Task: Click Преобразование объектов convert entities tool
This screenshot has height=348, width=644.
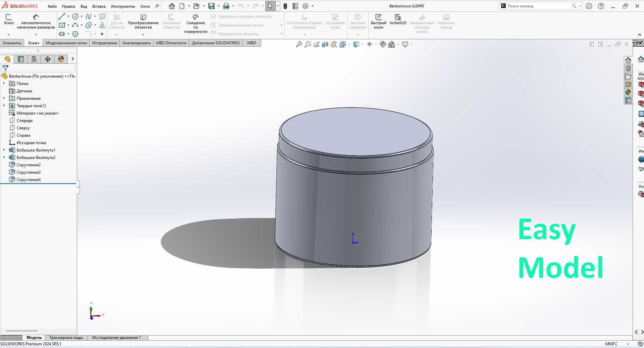Action: pos(143,21)
